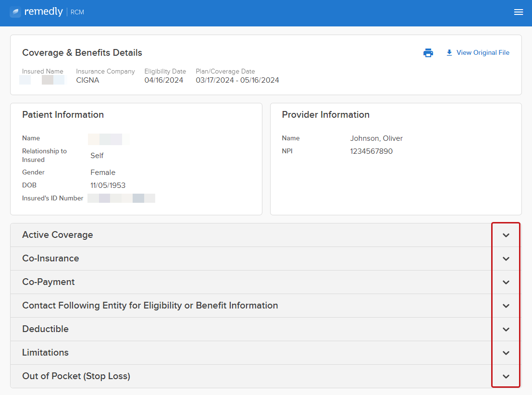Click the Remedly leaf logo icon
The image size is (532, 395).
15,12
